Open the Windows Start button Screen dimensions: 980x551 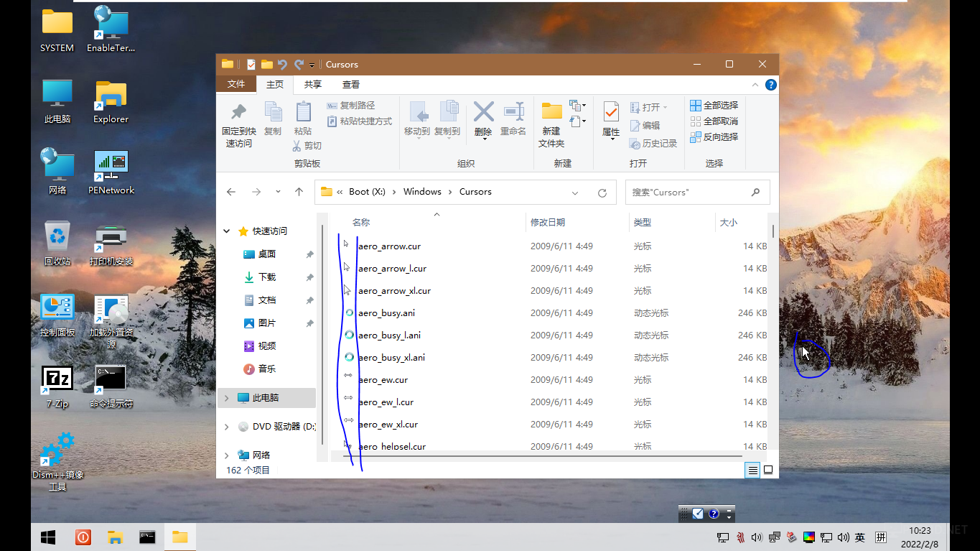coord(48,537)
